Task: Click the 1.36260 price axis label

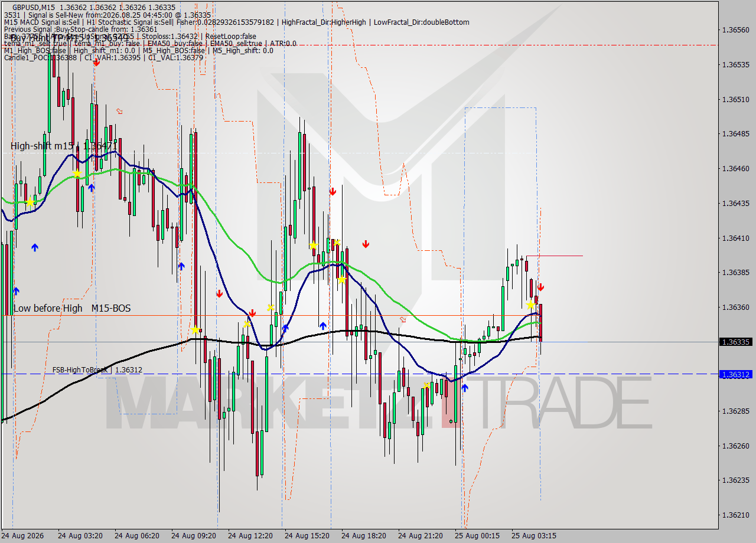Action: tap(736, 446)
